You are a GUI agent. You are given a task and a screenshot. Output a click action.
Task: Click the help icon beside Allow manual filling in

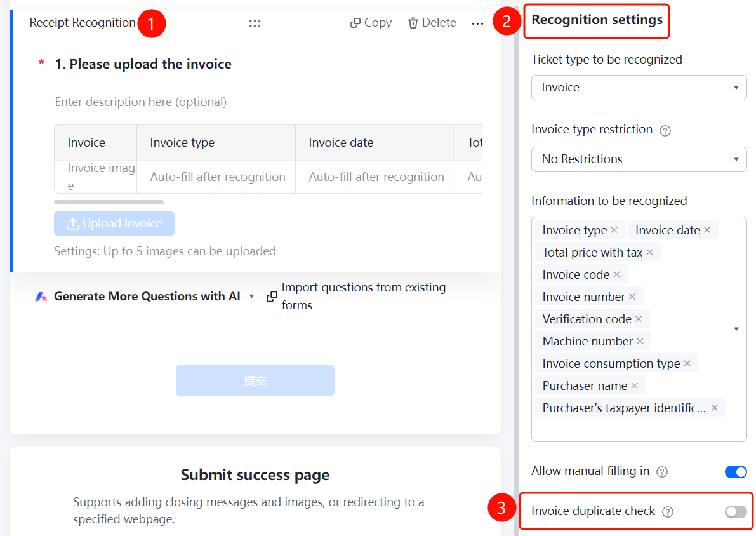pos(663,472)
